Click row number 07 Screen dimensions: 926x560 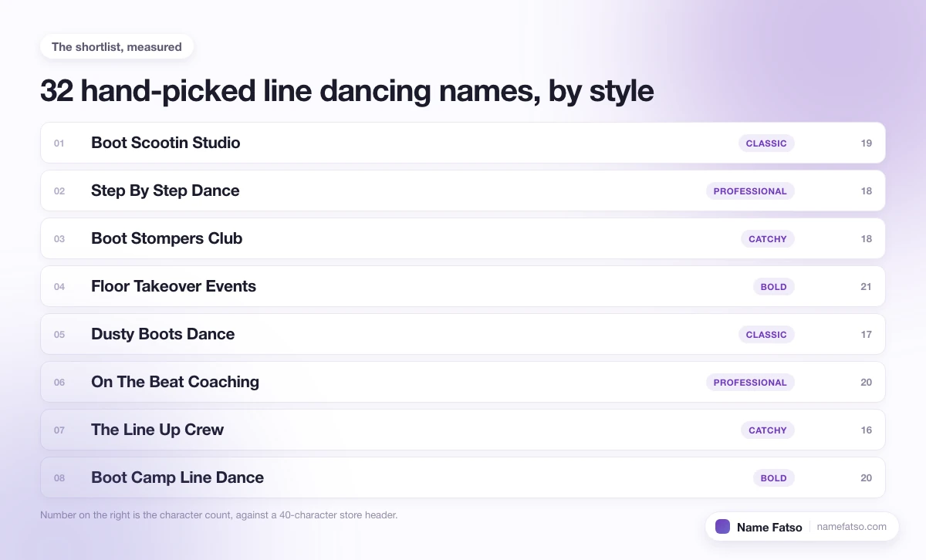59,430
